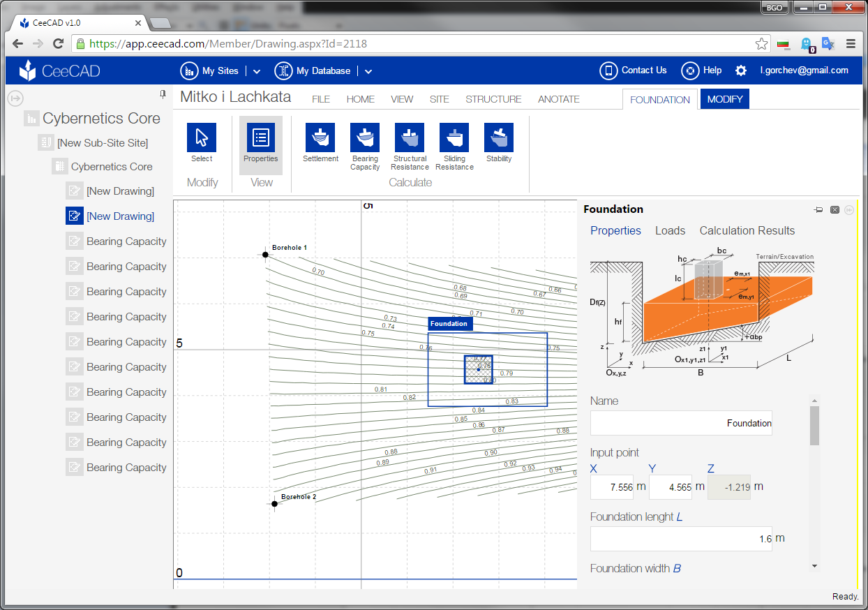868x610 pixels.
Task: Go back in the browser
Action: coord(18,44)
